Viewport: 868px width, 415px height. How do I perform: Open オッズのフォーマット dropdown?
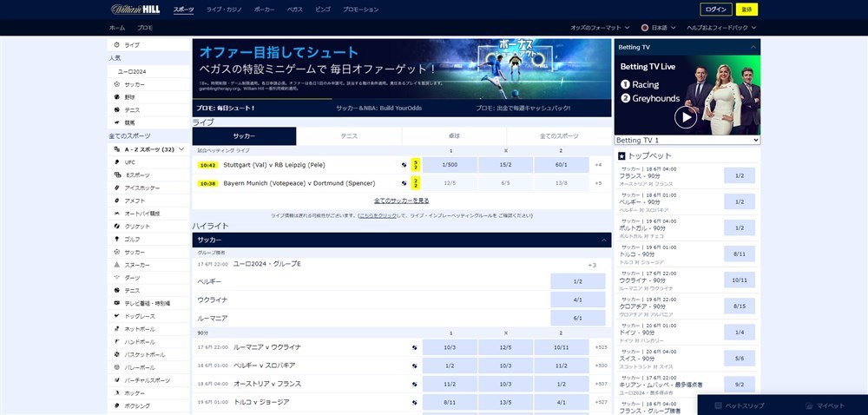(600, 28)
